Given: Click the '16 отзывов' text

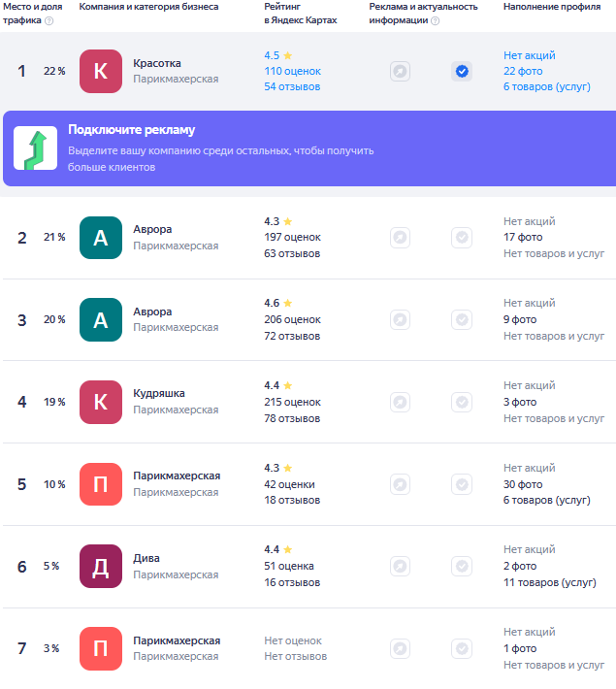Looking at the screenshot, I should (292, 582).
